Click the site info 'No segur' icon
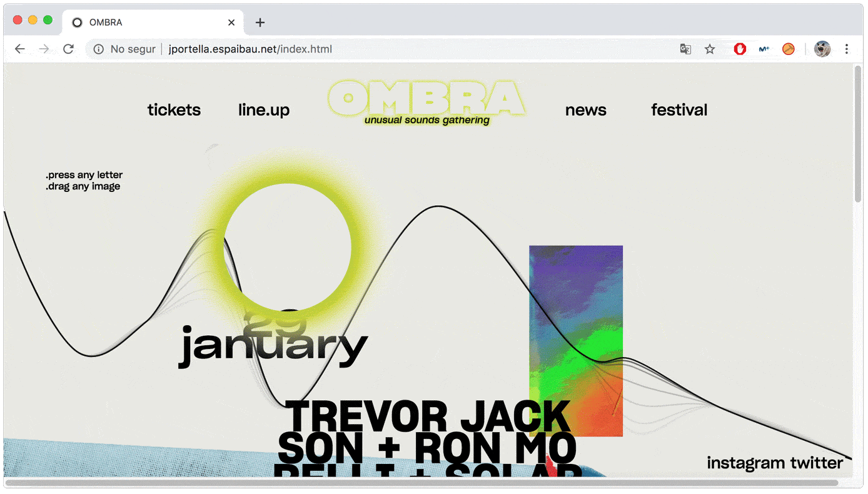The image size is (868, 494). [99, 49]
